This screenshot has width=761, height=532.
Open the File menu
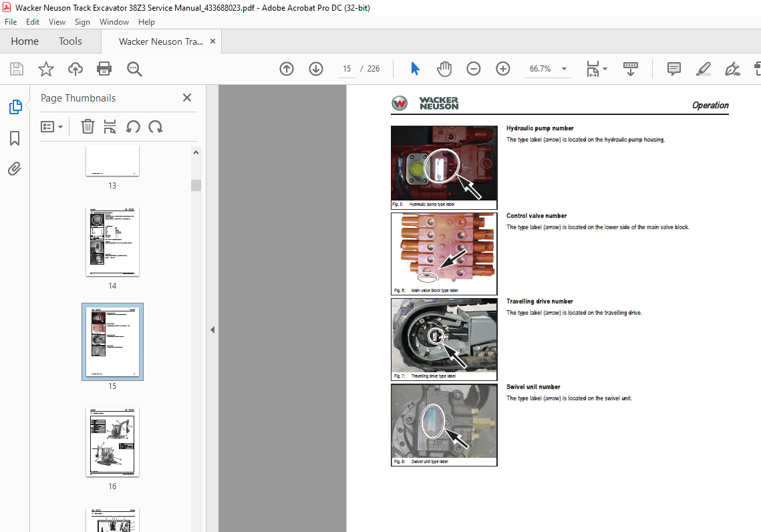tap(11, 22)
